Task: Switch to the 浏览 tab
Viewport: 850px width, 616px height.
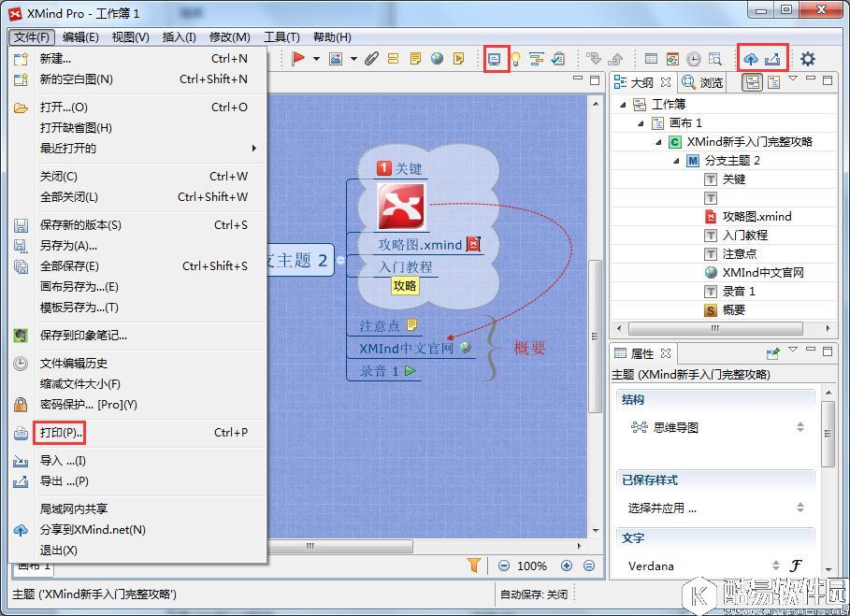Action: click(703, 82)
